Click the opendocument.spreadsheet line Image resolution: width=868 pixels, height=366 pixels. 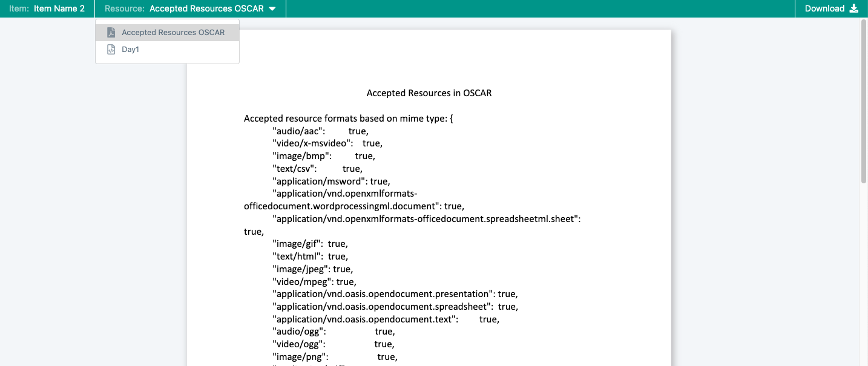(x=395, y=307)
